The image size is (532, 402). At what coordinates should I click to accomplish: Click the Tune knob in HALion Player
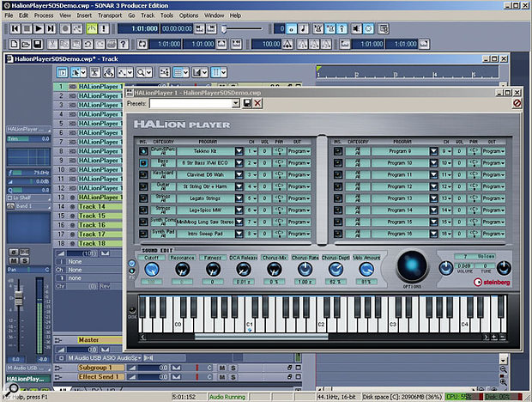pos(504,268)
